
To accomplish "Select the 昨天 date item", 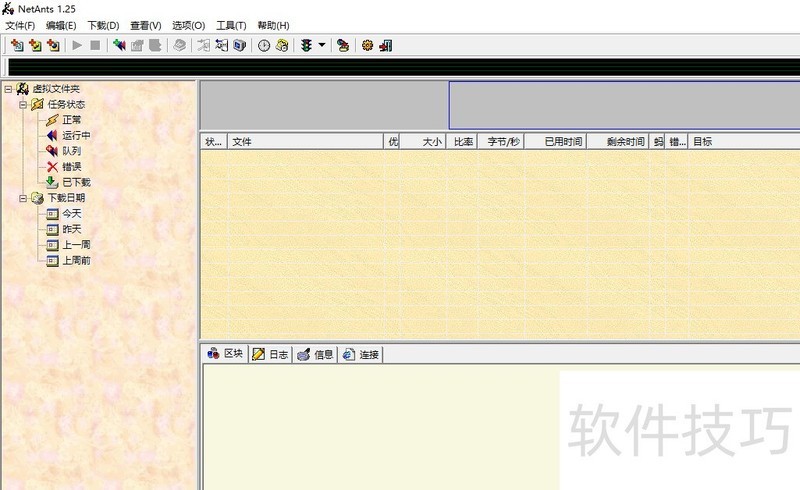I will pos(72,229).
